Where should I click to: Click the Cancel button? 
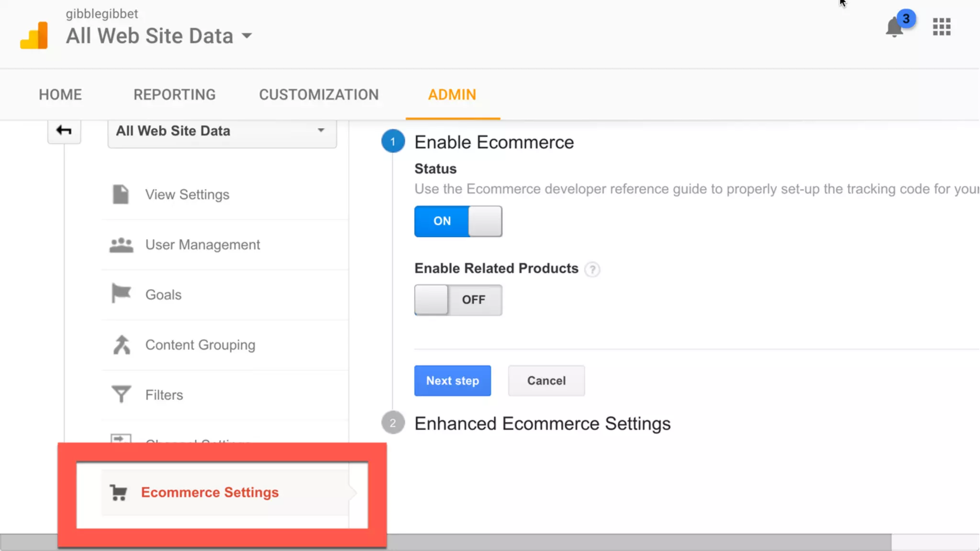pyautogui.click(x=546, y=381)
